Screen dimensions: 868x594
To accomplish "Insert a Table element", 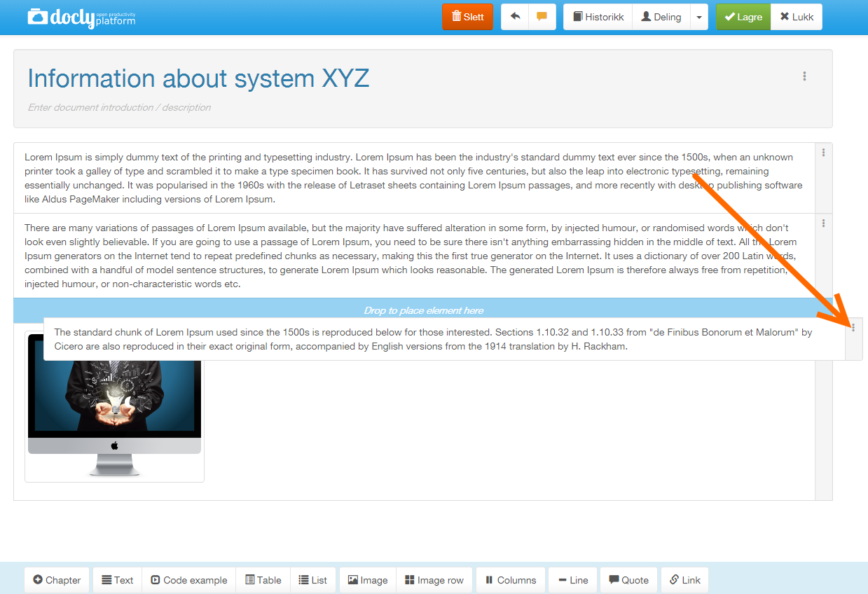I will pyautogui.click(x=263, y=580).
